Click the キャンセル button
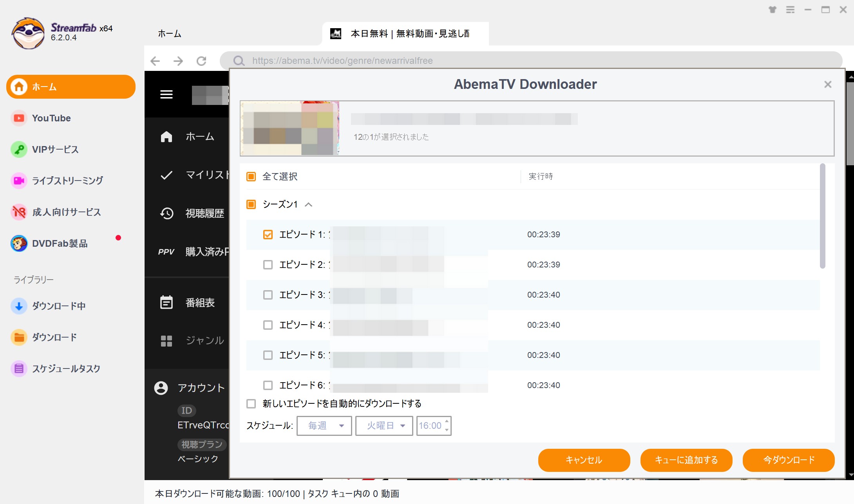Screen dimensions: 854x504 (584, 460)
